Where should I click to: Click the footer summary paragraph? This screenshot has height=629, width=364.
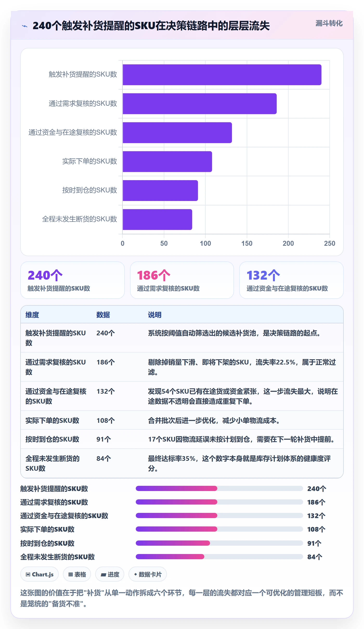click(182, 598)
